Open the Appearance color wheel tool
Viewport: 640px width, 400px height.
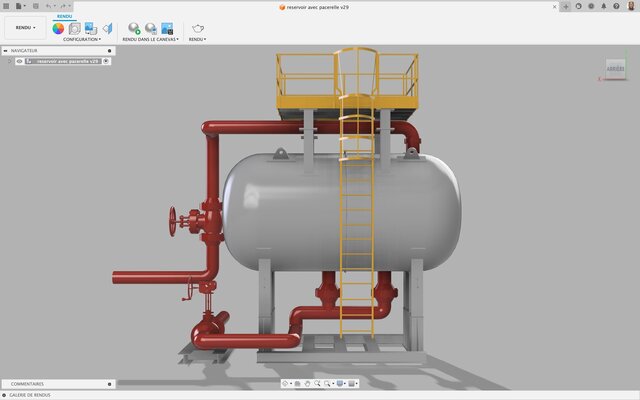[x=58, y=28]
